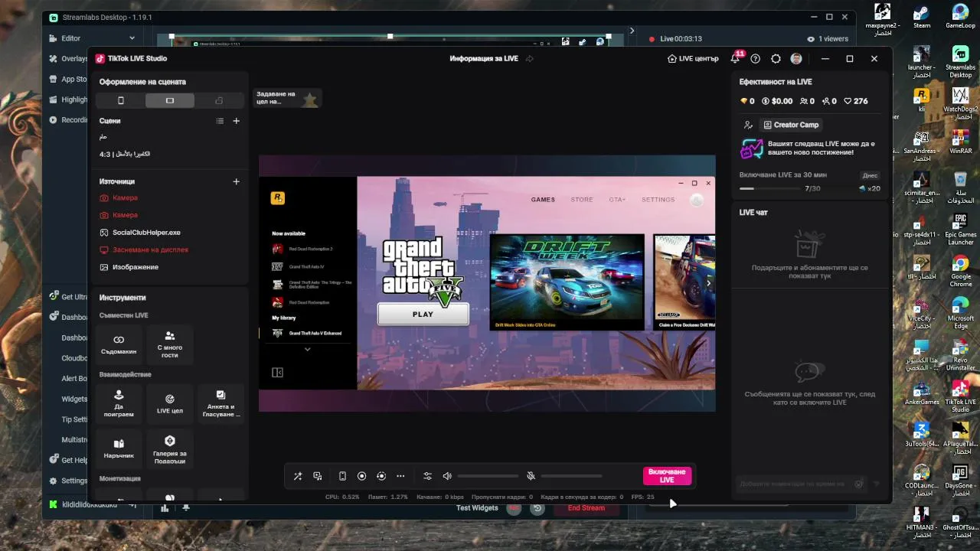Open the share arrow beside Информация за LIVE
This screenshot has width=980, height=551.
coord(529,59)
